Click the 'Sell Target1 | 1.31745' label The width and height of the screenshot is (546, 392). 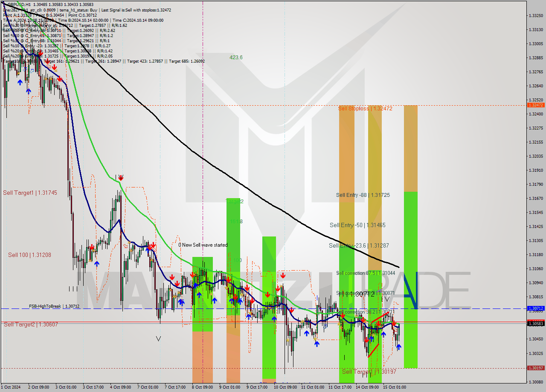click(x=30, y=193)
